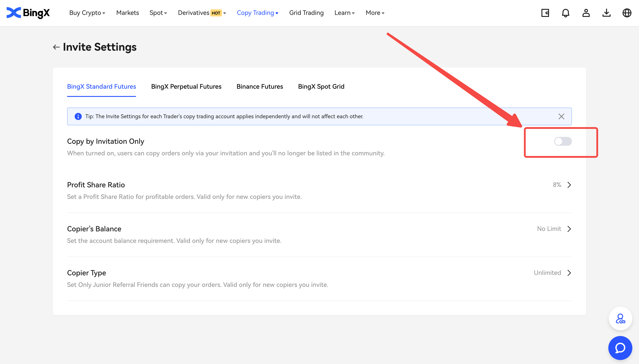Image resolution: width=639 pixels, height=364 pixels.
Task: Click the Profit Share Ratio label
Action: coord(96,185)
